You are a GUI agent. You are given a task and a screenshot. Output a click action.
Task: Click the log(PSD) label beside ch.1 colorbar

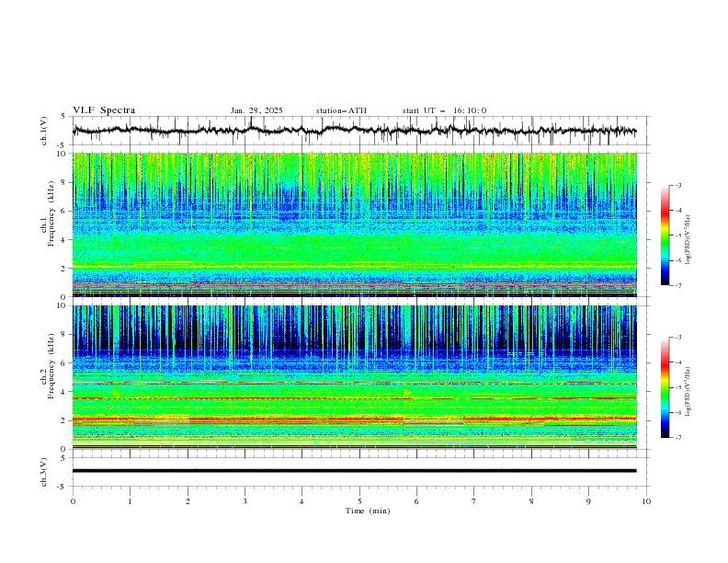pyautogui.click(x=688, y=240)
